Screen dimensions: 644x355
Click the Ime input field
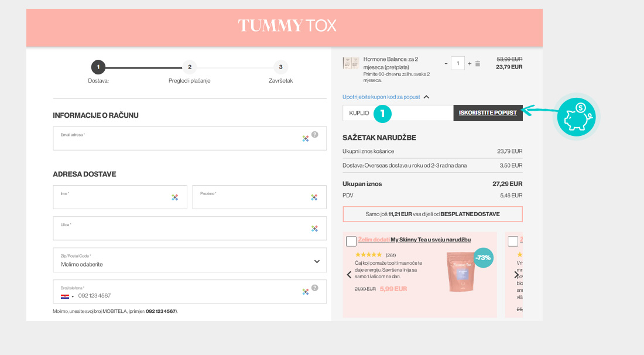click(120, 197)
